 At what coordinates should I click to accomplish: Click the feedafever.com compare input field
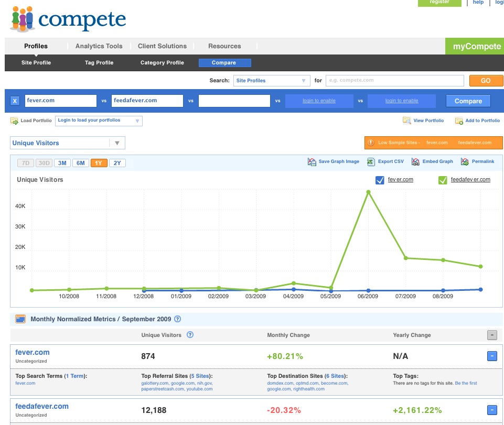click(147, 101)
